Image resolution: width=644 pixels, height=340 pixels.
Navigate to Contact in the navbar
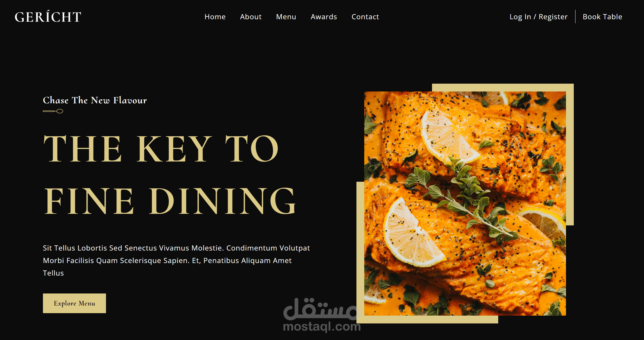pyautogui.click(x=365, y=17)
